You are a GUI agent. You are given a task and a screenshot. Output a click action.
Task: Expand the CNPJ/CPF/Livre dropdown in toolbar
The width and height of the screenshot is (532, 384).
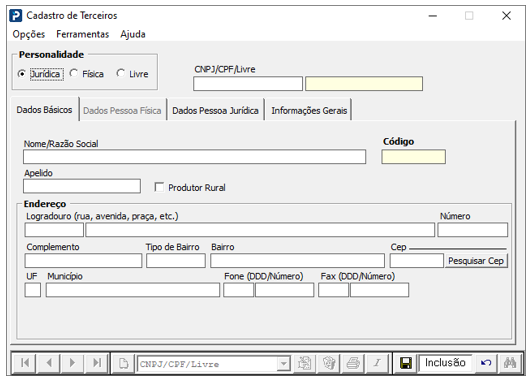tap(283, 364)
